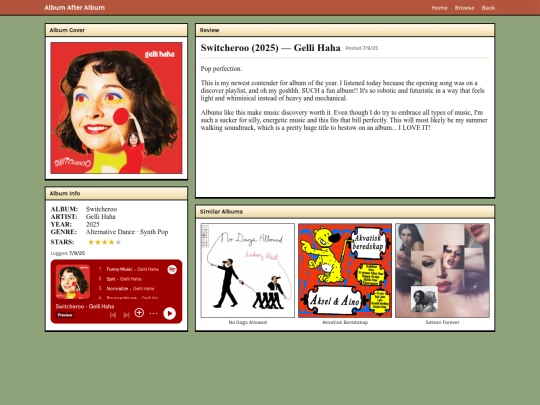Open the Akvatisk Beredskap album cover
This screenshot has width=540, height=405.
point(345,270)
